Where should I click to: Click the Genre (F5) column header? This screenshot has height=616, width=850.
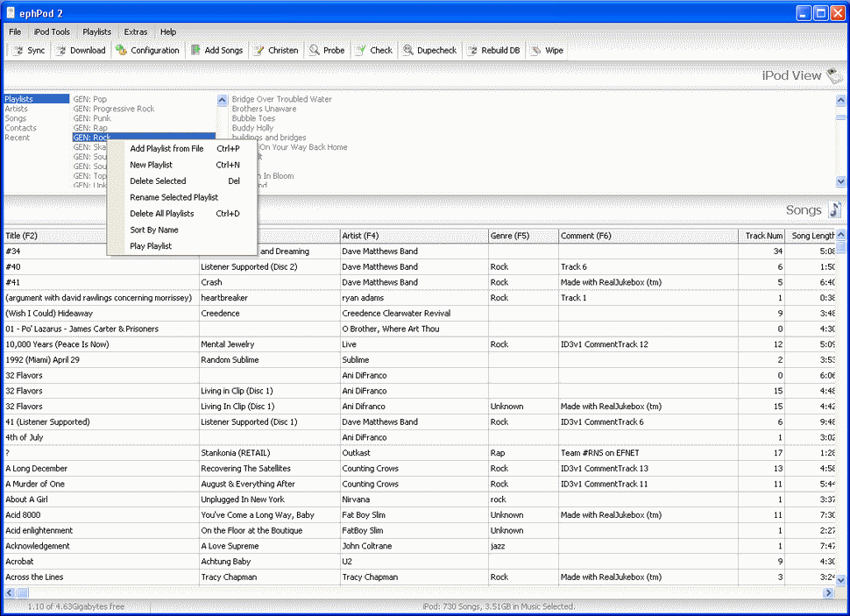tap(523, 236)
